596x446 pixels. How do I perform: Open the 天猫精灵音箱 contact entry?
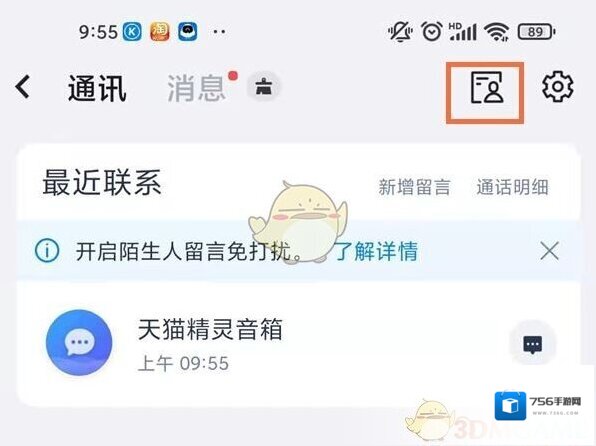coord(299,344)
